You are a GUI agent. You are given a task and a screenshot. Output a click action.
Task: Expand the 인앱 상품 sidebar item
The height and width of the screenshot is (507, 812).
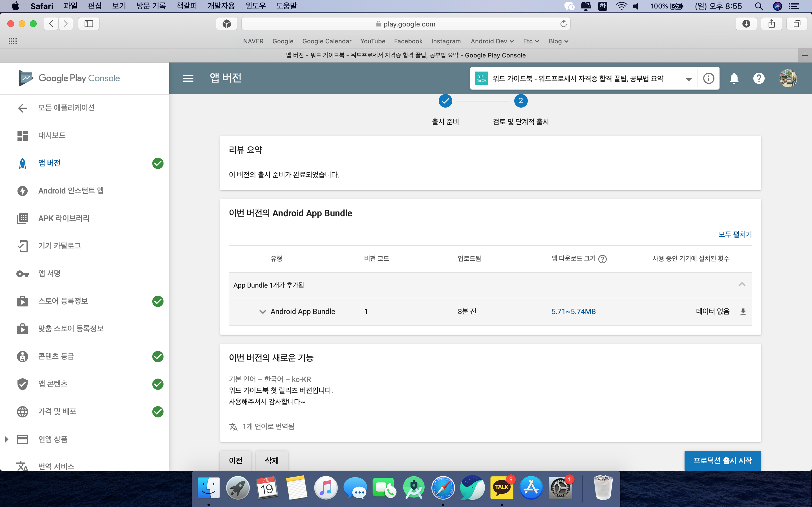[x=7, y=439]
